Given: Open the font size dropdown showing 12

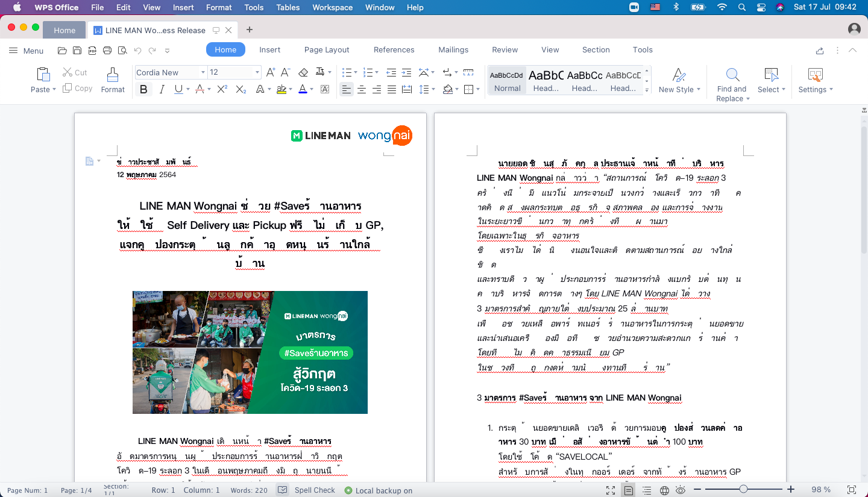Looking at the screenshot, I should [257, 72].
